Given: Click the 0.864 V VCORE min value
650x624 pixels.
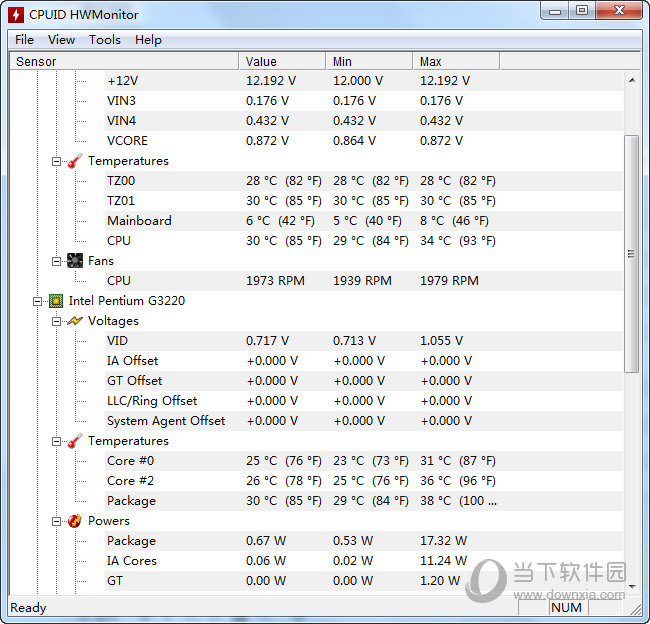Looking at the screenshot, I should tap(354, 141).
